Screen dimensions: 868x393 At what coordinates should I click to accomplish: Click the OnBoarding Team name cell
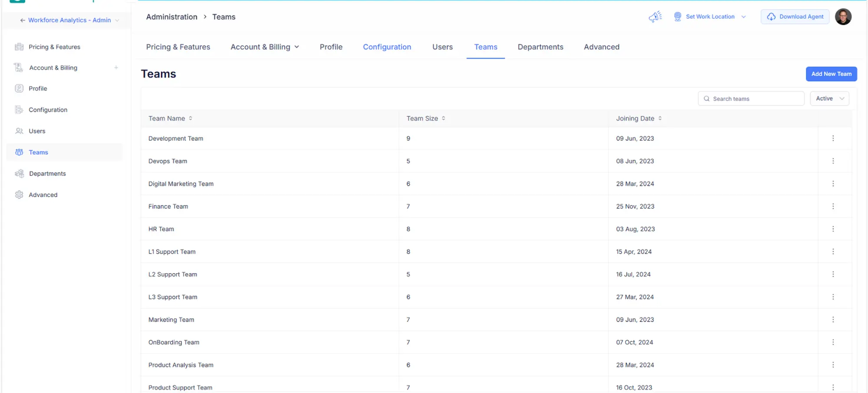174,342
